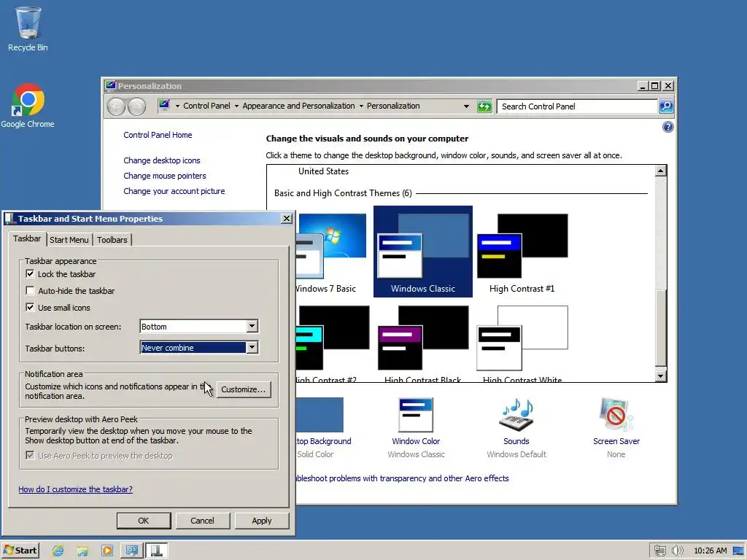Viewport: 747px width, 560px height.
Task: Switch to the Start Menu tab
Action: pos(69,239)
